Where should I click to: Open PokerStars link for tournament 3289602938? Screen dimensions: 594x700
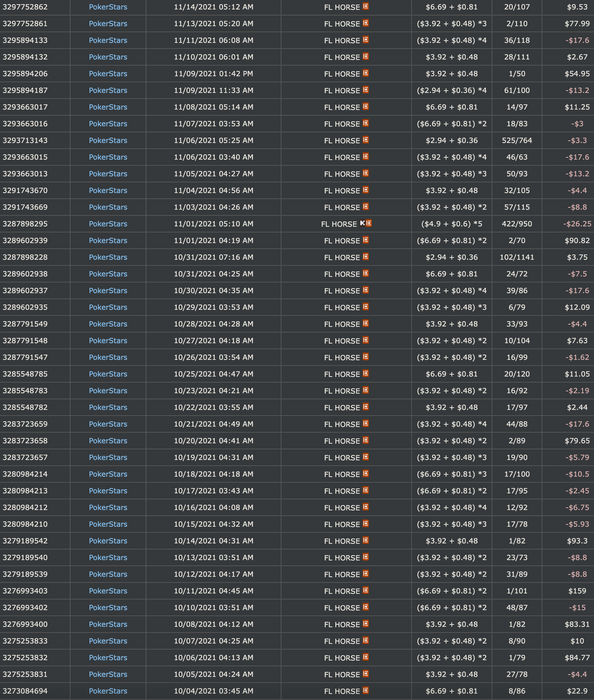click(108, 274)
